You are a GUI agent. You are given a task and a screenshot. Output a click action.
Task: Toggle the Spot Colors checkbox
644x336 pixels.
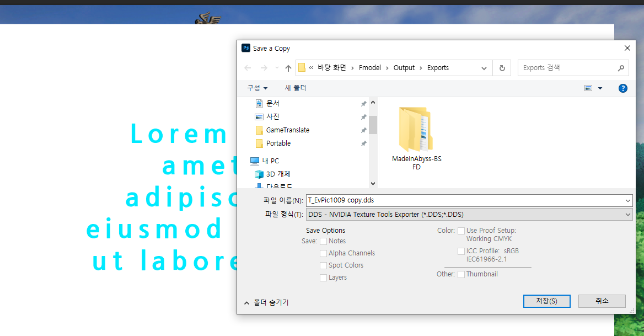tap(323, 266)
